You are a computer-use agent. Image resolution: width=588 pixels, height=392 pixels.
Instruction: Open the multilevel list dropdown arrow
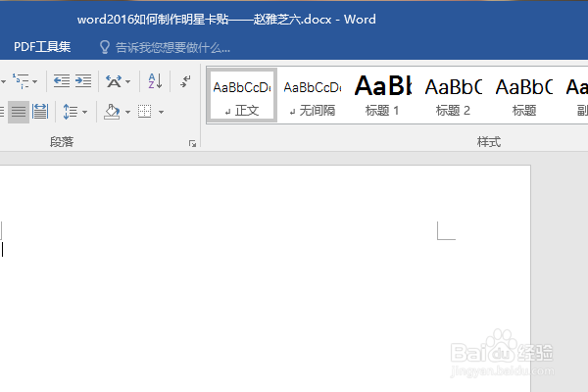point(35,81)
